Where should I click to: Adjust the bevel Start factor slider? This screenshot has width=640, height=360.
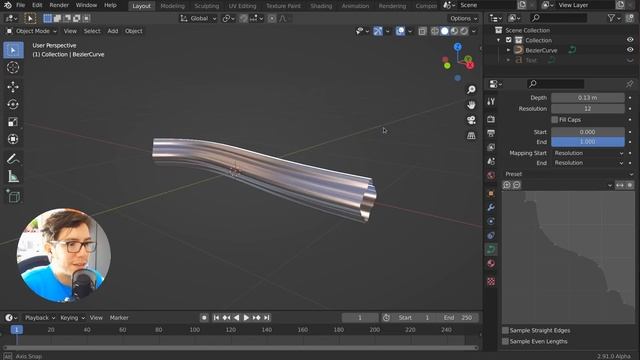click(588, 132)
